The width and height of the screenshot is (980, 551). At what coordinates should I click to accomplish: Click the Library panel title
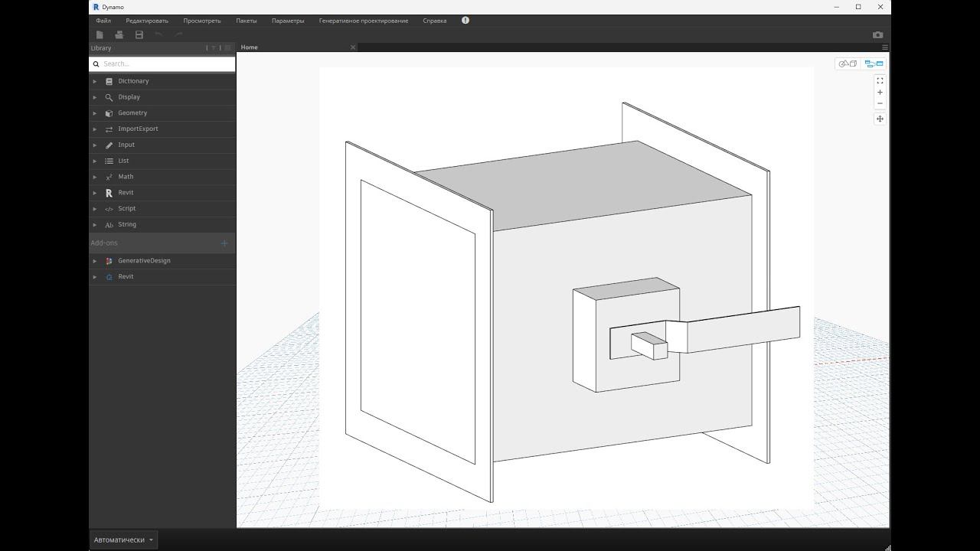tap(101, 48)
